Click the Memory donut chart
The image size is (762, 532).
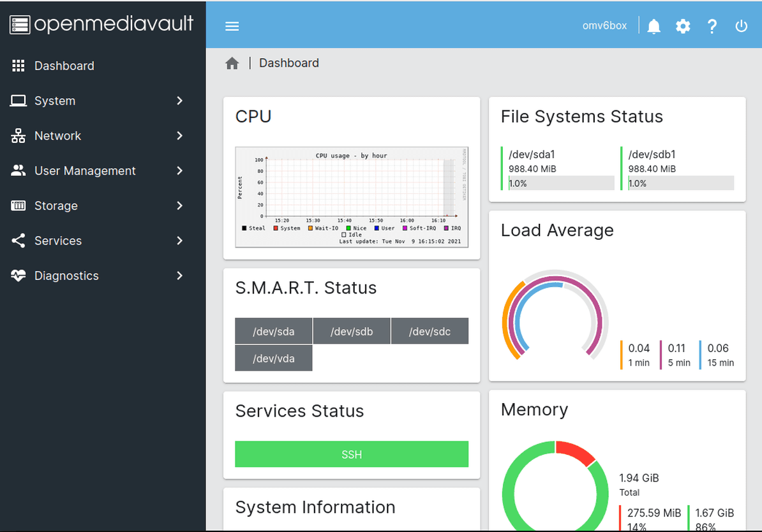555,486
